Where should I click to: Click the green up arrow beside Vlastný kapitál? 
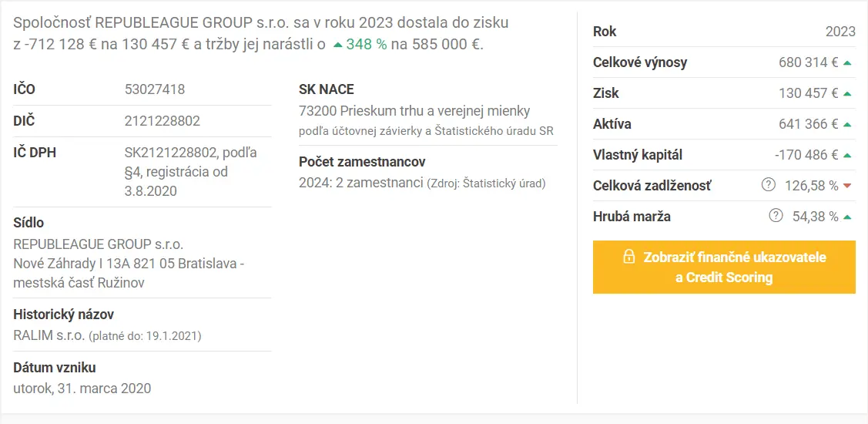click(847, 156)
